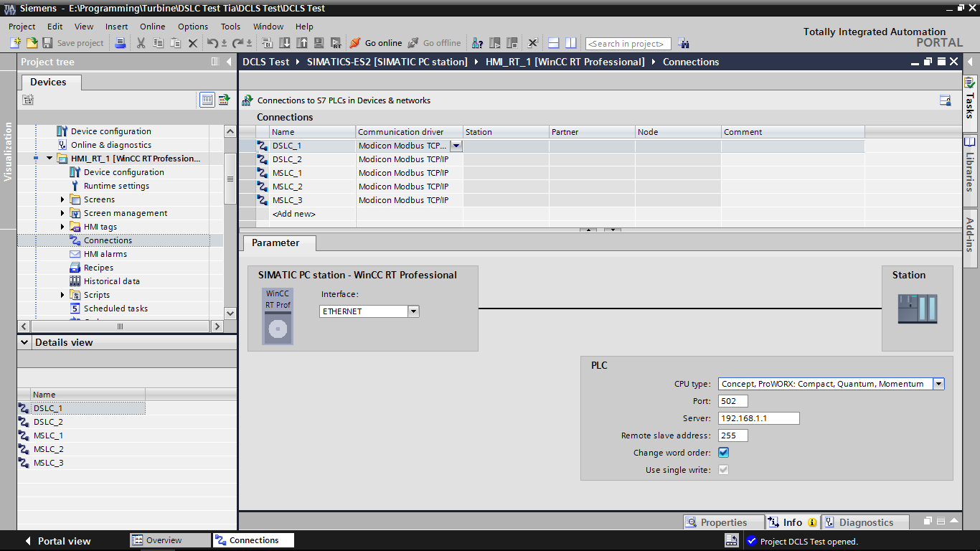This screenshot has width=980, height=551.
Task: Click the Copy toolbar icon
Action: (158, 43)
